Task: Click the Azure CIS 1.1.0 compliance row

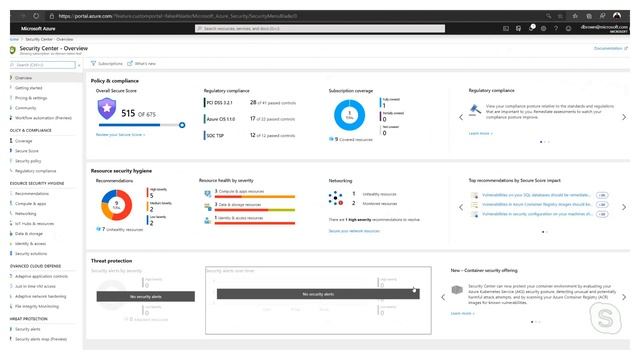Action: click(x=249, y=119)
